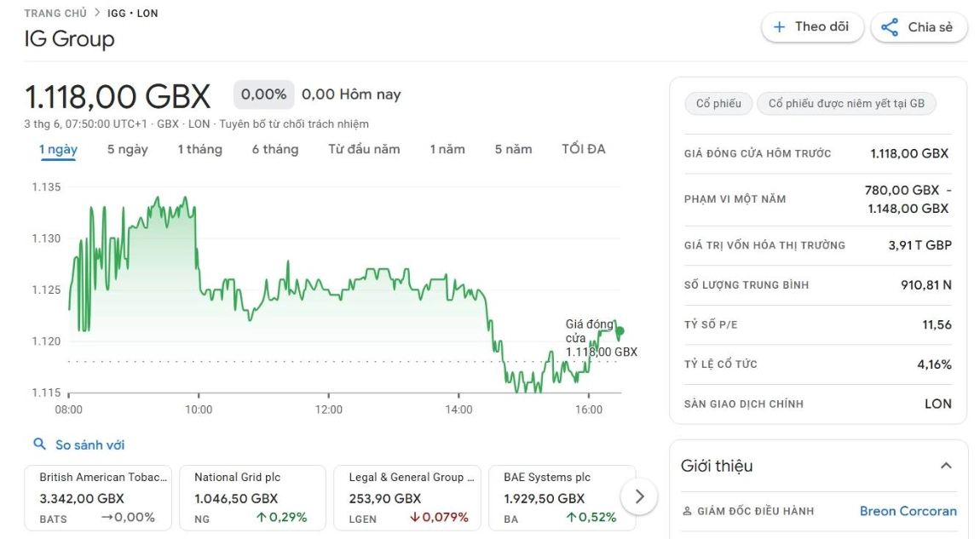Screen dimensions: 980x539
Task: Click Cổ phiếu được niêm yết tại GB chip
Action: pos(846,104)
